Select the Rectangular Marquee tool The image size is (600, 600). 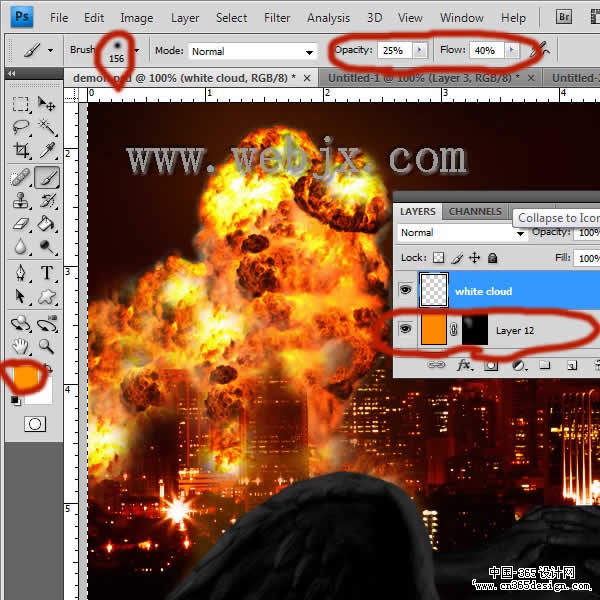[20, 104]
